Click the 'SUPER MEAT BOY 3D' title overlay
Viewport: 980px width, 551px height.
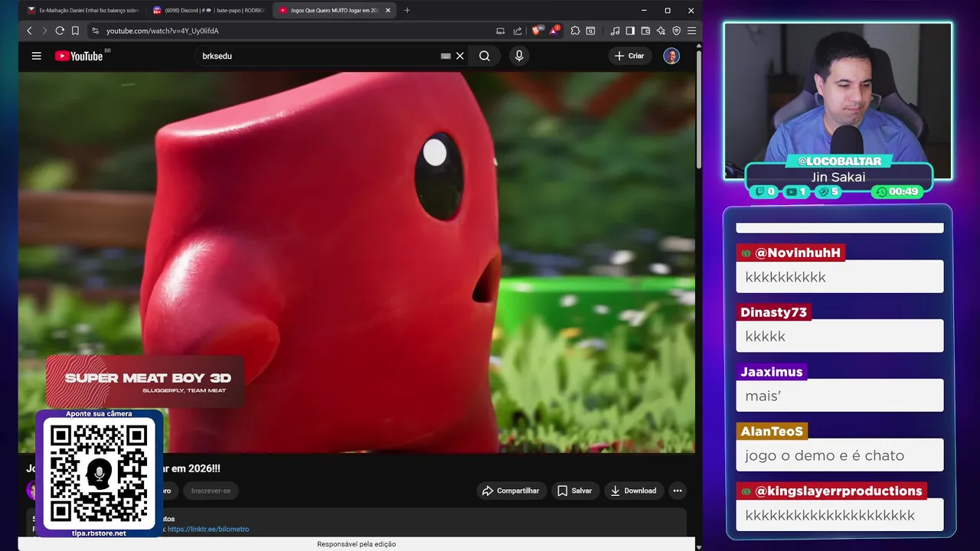click(x=148, y=377)
